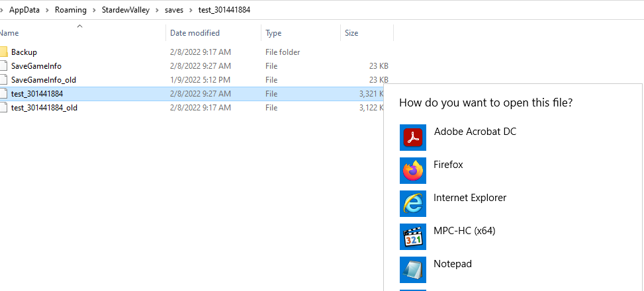Click the SaveGameInfo file icon
The image size is (644, 291).
pos(3,66)
